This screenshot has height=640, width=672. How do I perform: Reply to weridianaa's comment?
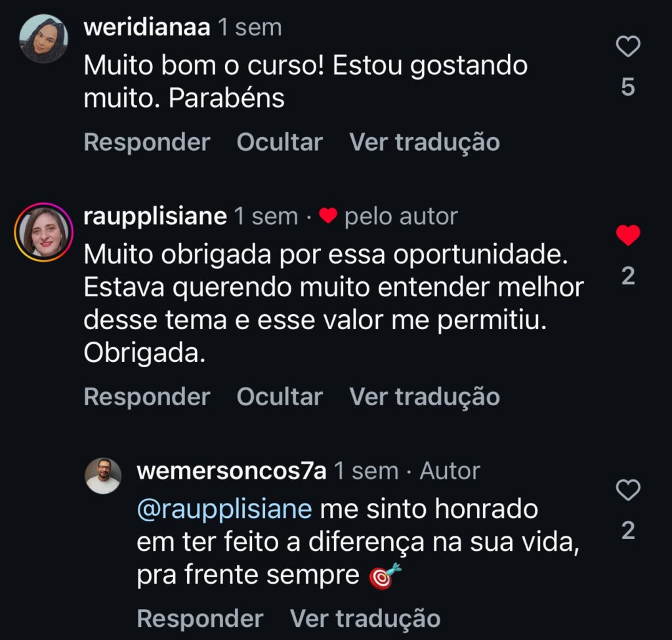[x=147, y=142]
